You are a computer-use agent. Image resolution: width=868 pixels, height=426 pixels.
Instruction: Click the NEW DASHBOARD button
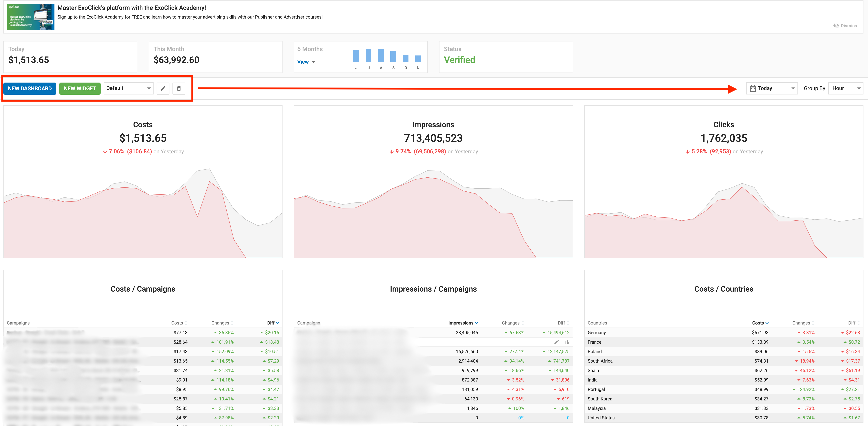[30, 88]
